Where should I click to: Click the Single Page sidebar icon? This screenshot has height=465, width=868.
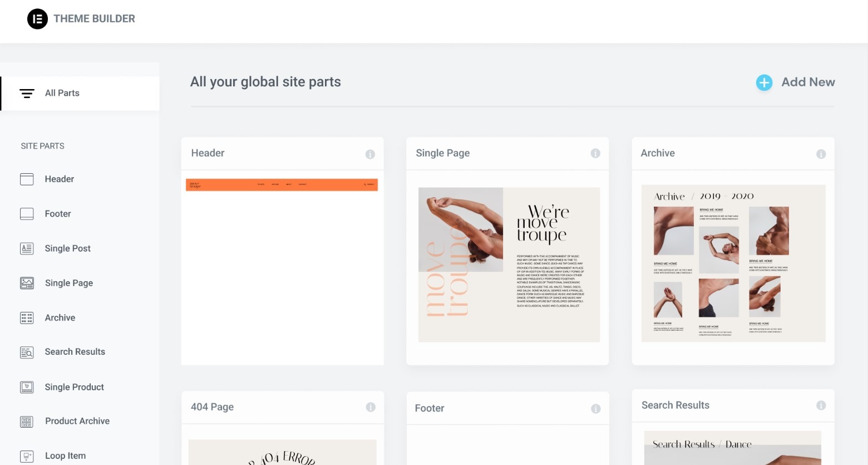(26, 283)
